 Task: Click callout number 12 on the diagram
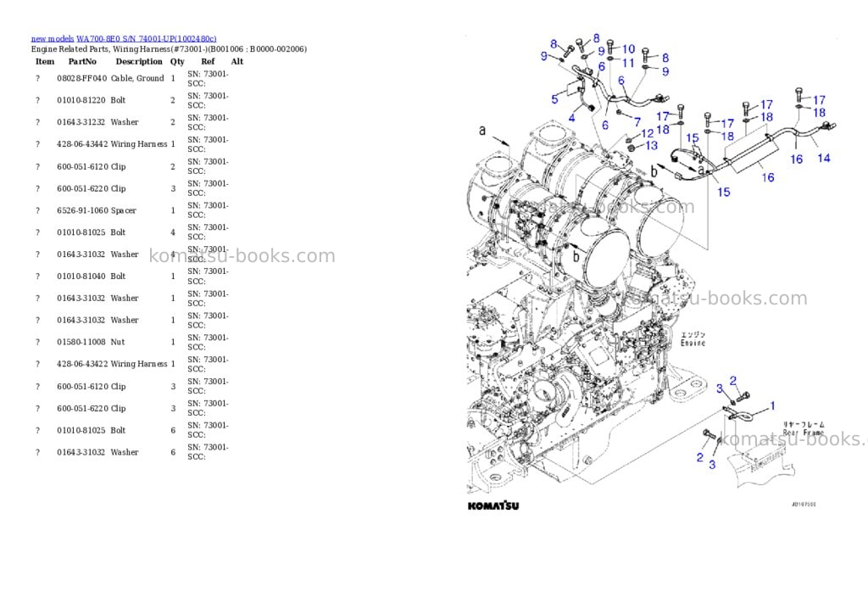tap(648, 133)
